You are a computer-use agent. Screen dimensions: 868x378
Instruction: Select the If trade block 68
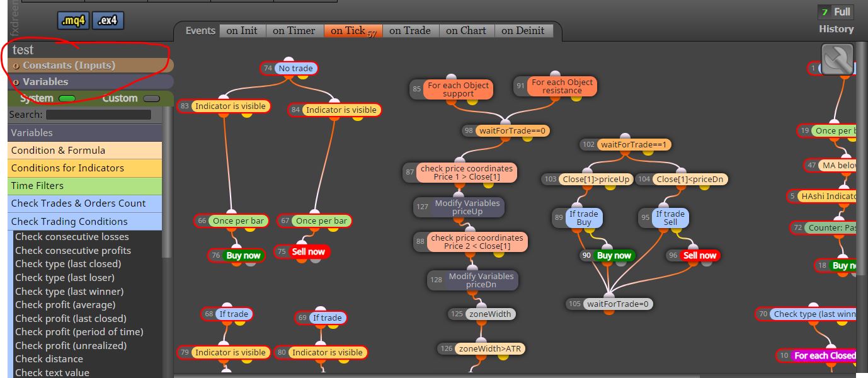click(227, 314)
